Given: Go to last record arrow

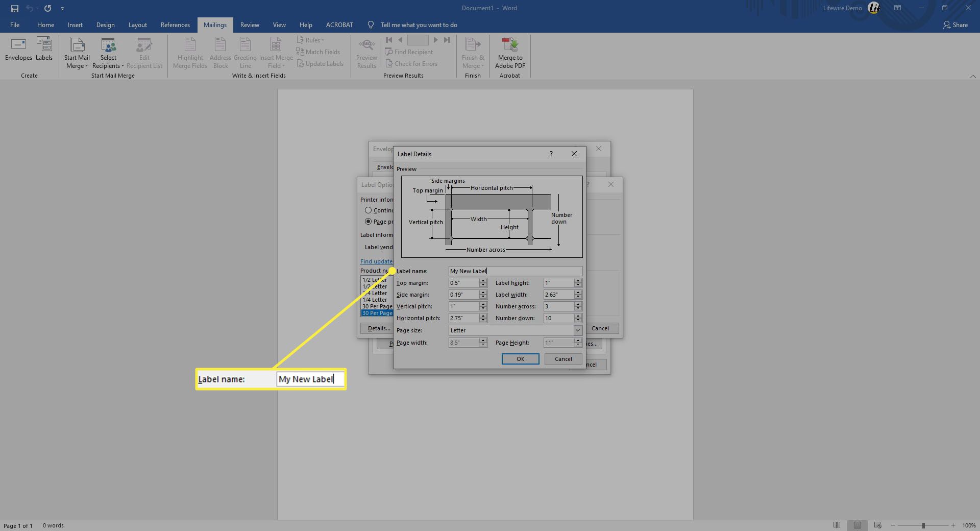Looking at the screenshot, I should 447,40.
